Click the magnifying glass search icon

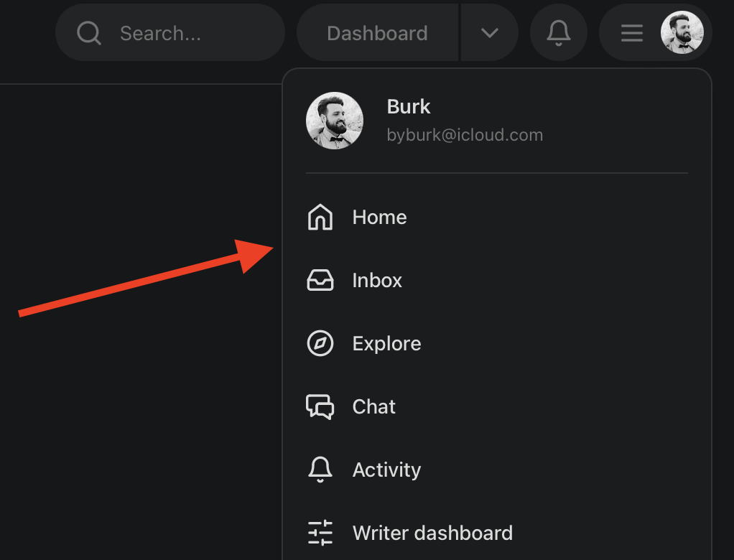click(89, 33)
